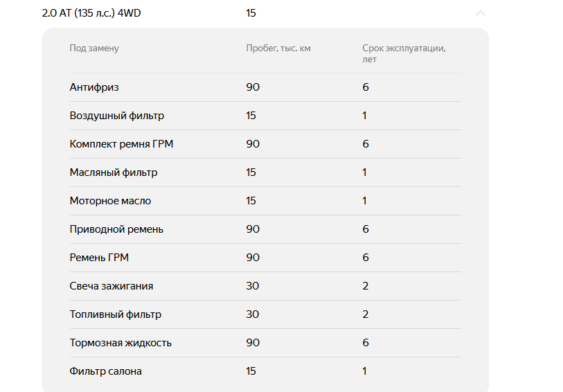
Task: Click mileage value 90 for Антифриз
Action: click(x=253, y=87)
